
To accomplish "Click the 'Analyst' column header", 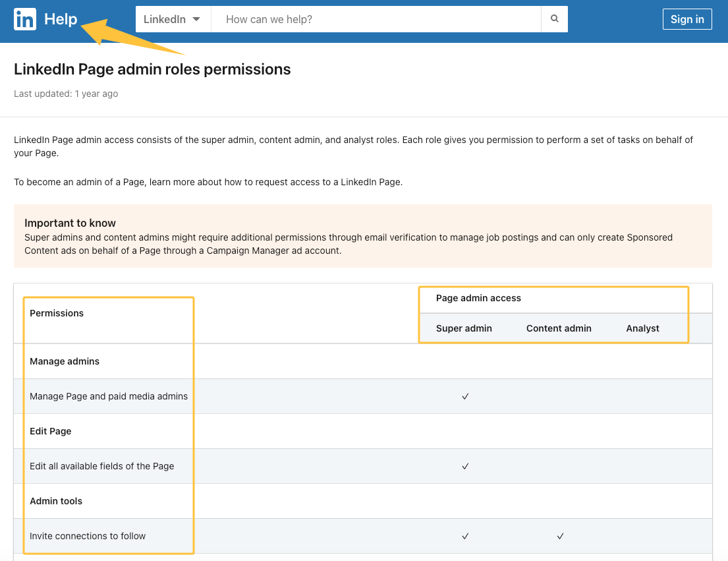I will coord(642,328).
